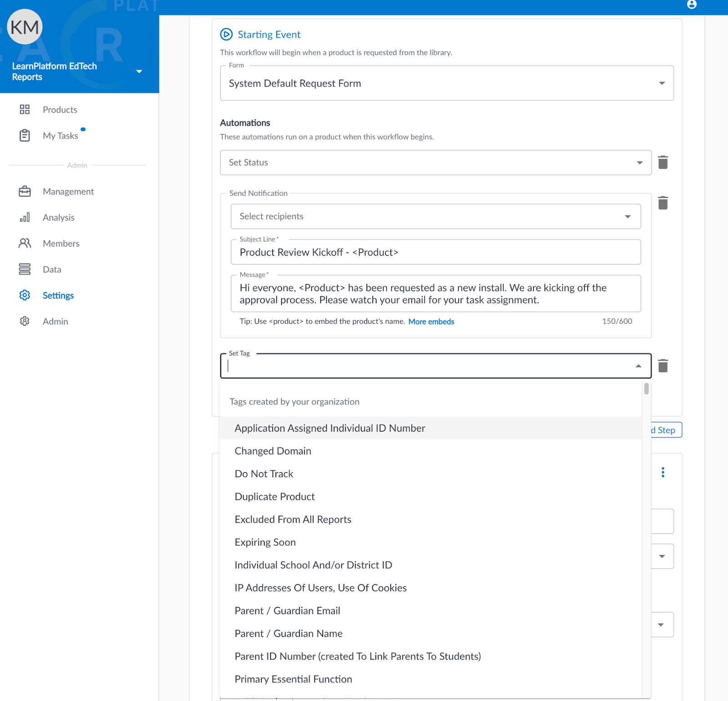The image size is (728, 701).
Task: Delete the Set Status automation
Action: 663,162
